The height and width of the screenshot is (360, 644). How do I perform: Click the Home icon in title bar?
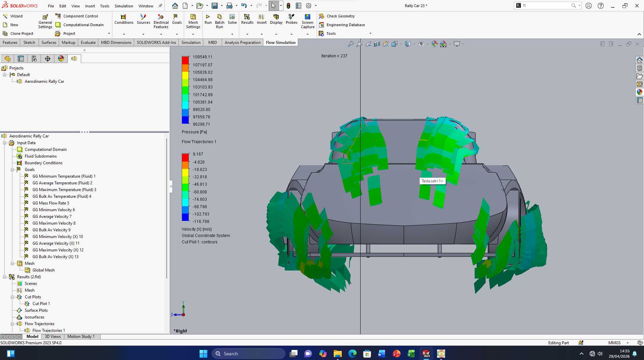[175, 6]
